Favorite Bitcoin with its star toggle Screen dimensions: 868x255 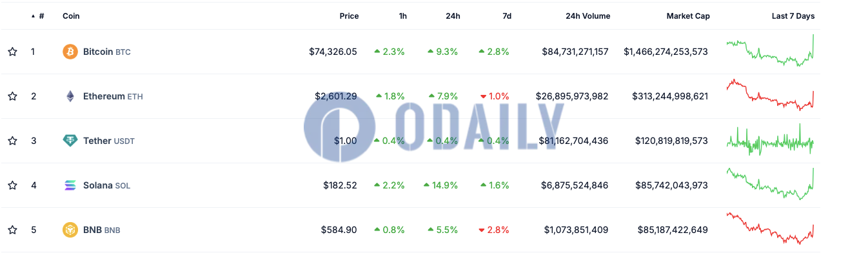point(12,52)
